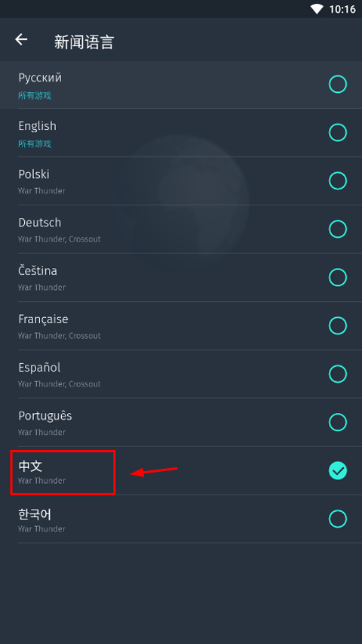
Task: Choose the Русский language row label
Action: click(x=40, y=78)
